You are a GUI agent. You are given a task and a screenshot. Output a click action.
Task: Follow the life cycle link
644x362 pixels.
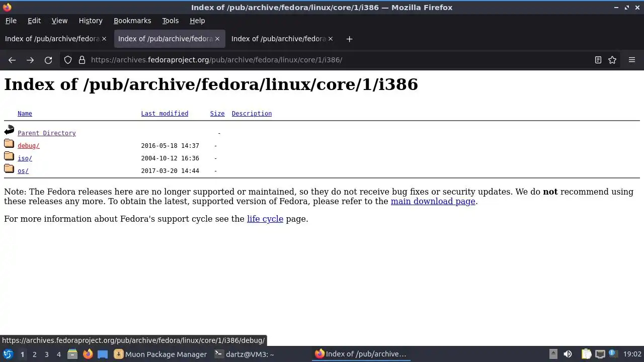click(x=265, y=219)
